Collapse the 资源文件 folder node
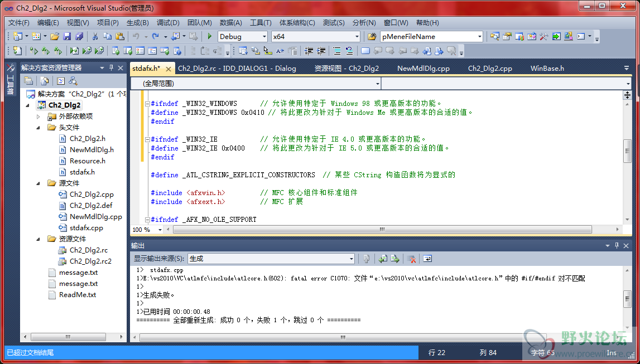 39,239
